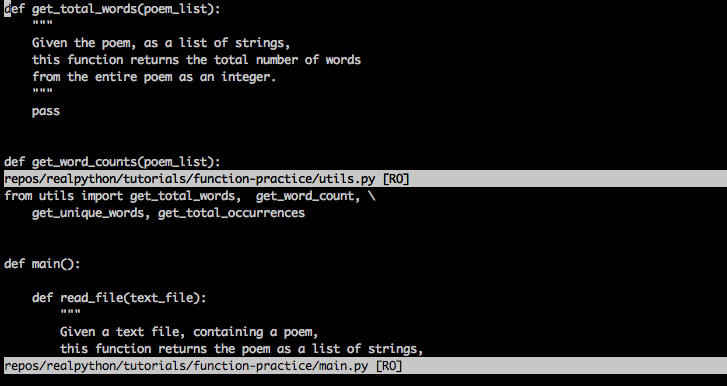Screen dimensions: 727x386
Task: Click 'Given a text file' docstring line
Action: [x=189, y=332]
